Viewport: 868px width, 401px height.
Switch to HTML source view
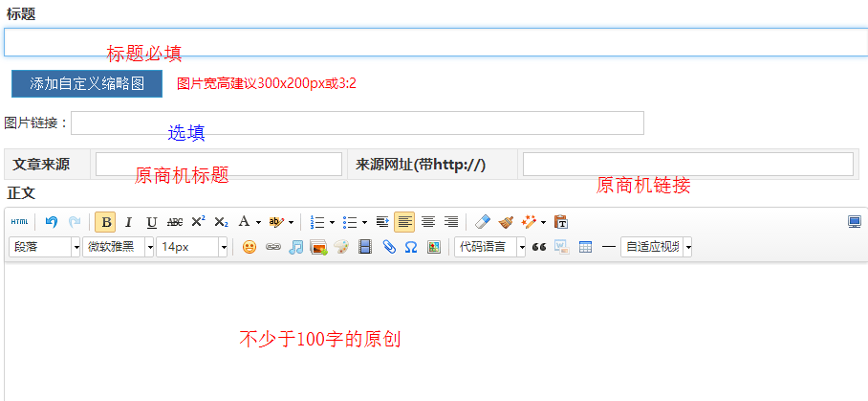pos(19,222)
